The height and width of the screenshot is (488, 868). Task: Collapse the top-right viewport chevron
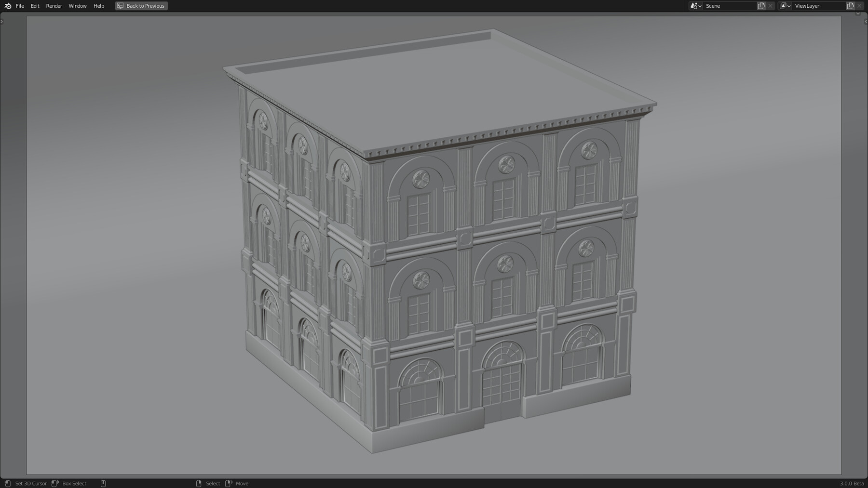coord(858,14)
